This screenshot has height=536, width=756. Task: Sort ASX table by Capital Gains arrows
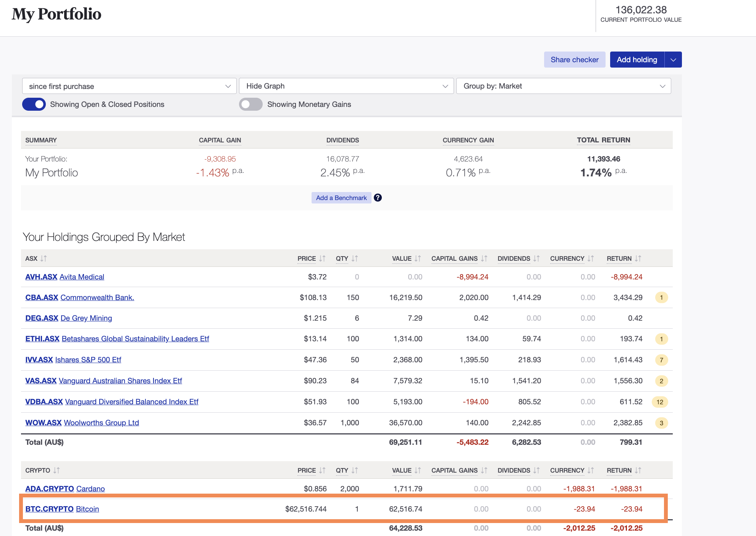click(x=484, y=258)
